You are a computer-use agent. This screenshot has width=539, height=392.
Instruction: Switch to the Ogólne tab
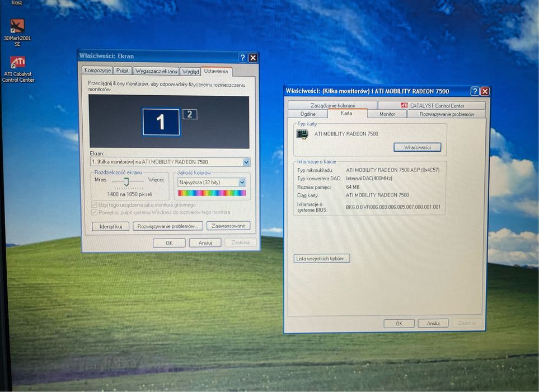308,114
